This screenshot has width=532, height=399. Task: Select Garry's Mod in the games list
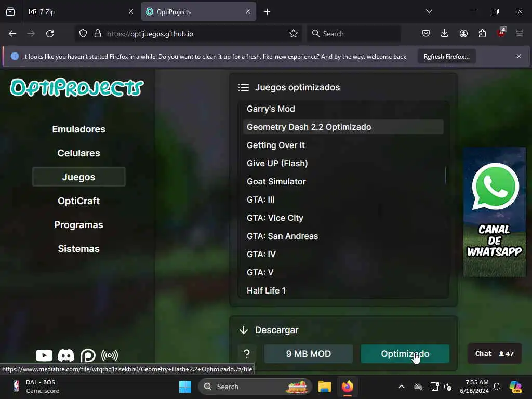click(343, 109)
